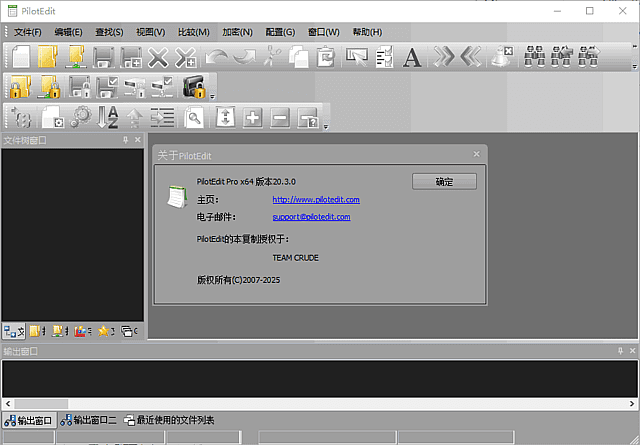Click the server with checkmark icon
This screenshot has height=445, width=640.
pyautogui.click(x=162, y=87)
